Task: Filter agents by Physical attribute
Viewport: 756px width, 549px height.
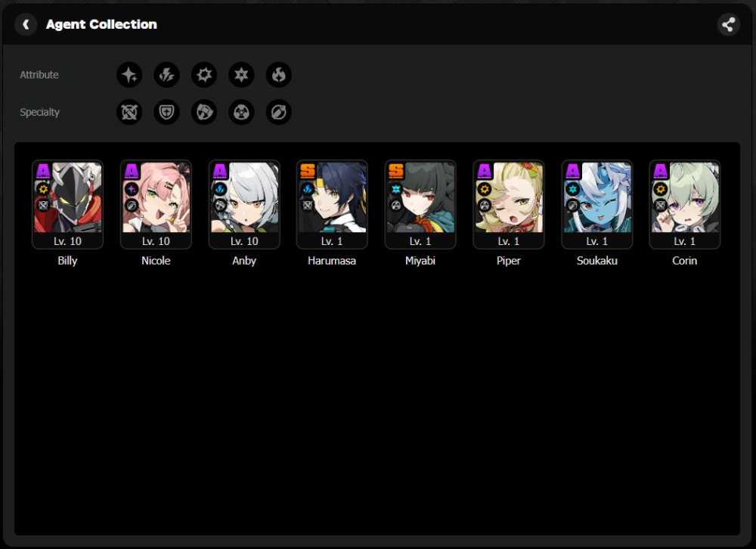Action: pyautogui.click(x=204, y=75)
